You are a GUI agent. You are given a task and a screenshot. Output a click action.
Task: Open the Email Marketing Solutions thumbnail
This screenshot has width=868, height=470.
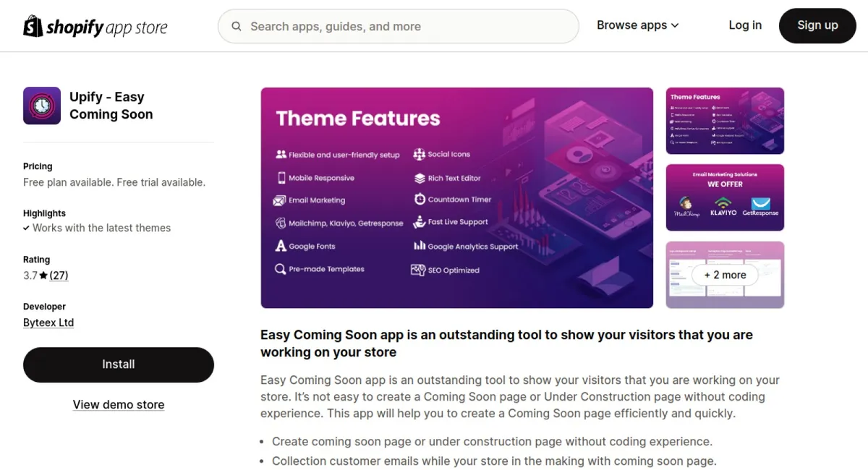[725, 197]
